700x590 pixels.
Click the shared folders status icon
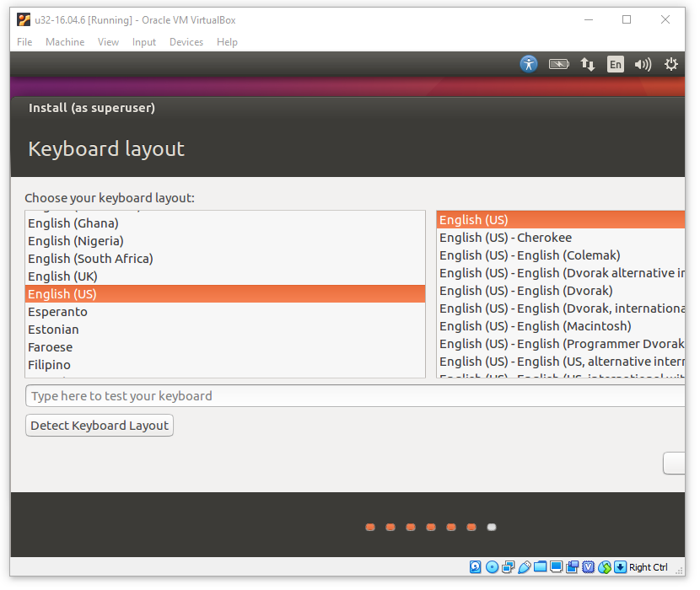tap(541, 567)
